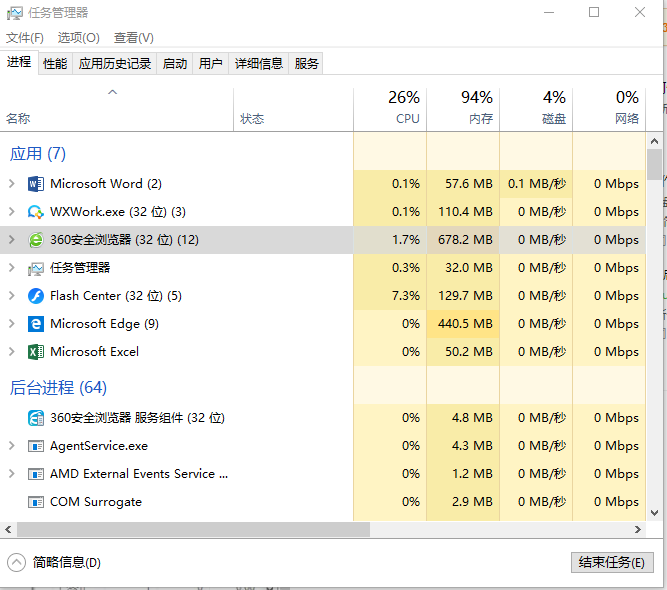
Task: Click the vertical scrollbar thumb
Action: coord(654,164)
